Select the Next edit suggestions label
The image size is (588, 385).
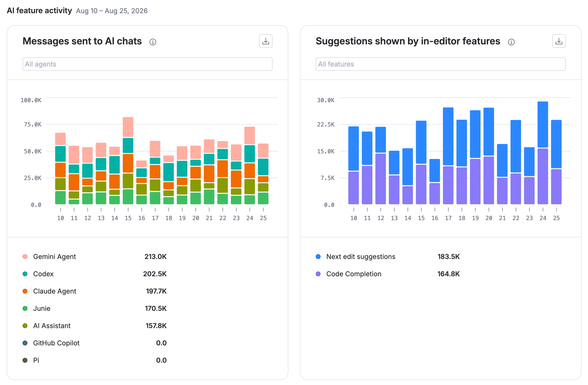point(361,257)
